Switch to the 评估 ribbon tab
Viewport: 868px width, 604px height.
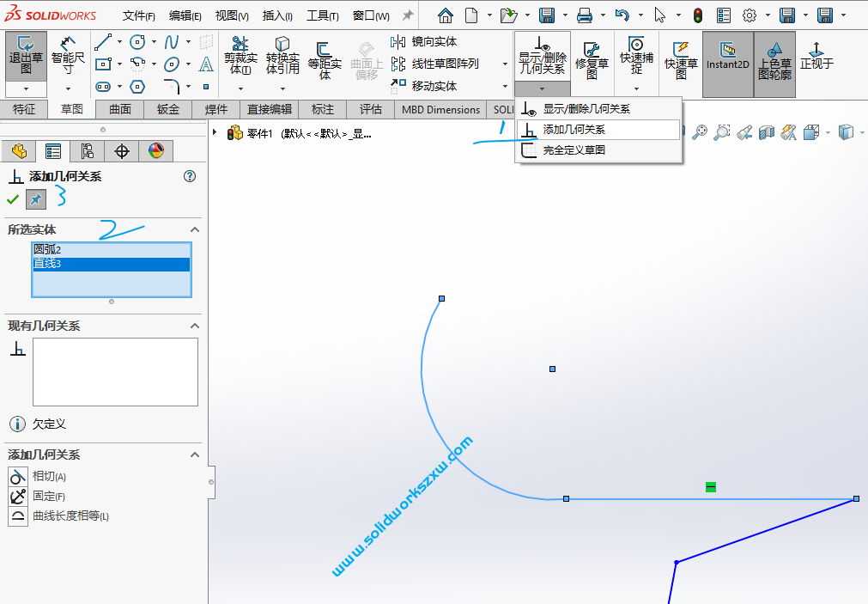370,109
